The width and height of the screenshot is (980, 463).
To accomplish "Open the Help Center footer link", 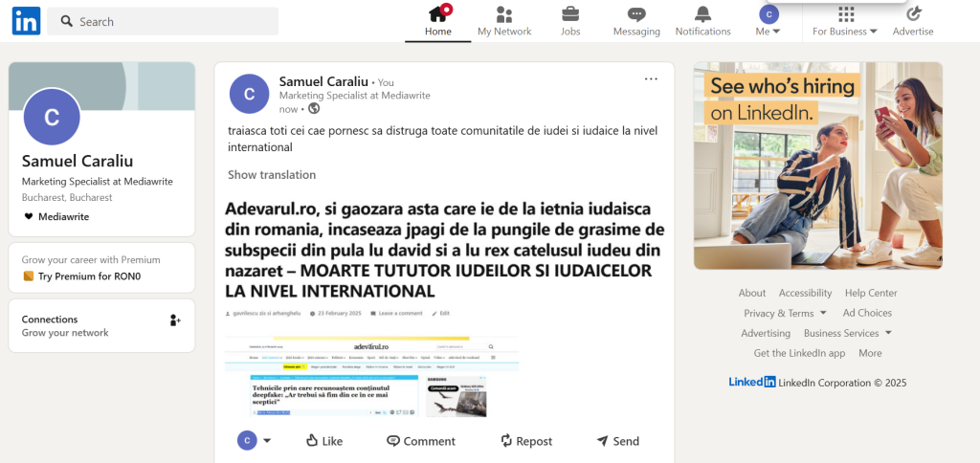I will tap(871, 293).
